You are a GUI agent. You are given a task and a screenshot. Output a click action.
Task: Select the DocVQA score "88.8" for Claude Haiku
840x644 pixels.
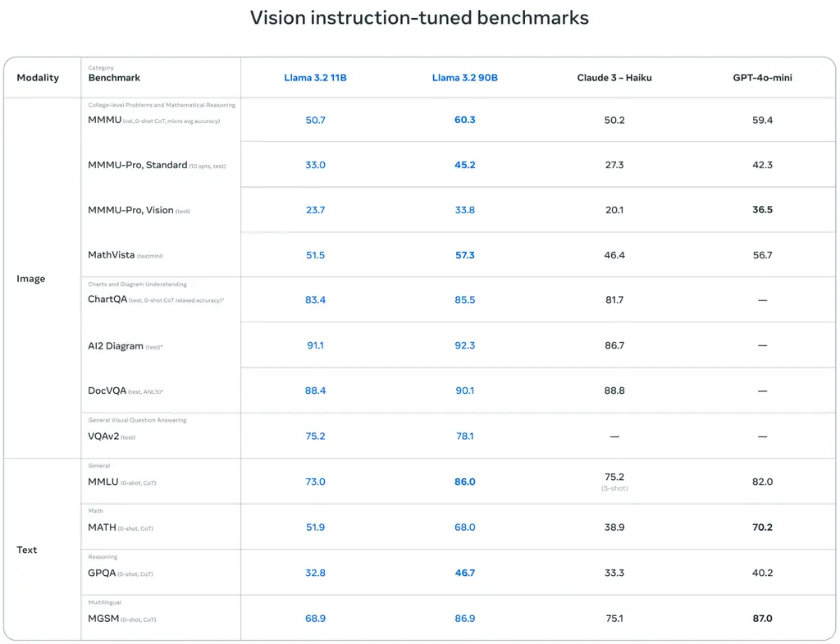[614, 391]
